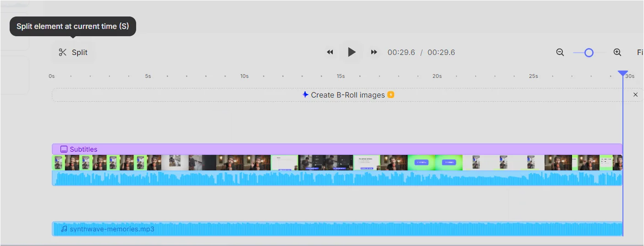
Task: Play the video timeline
Action: [352, 52]
